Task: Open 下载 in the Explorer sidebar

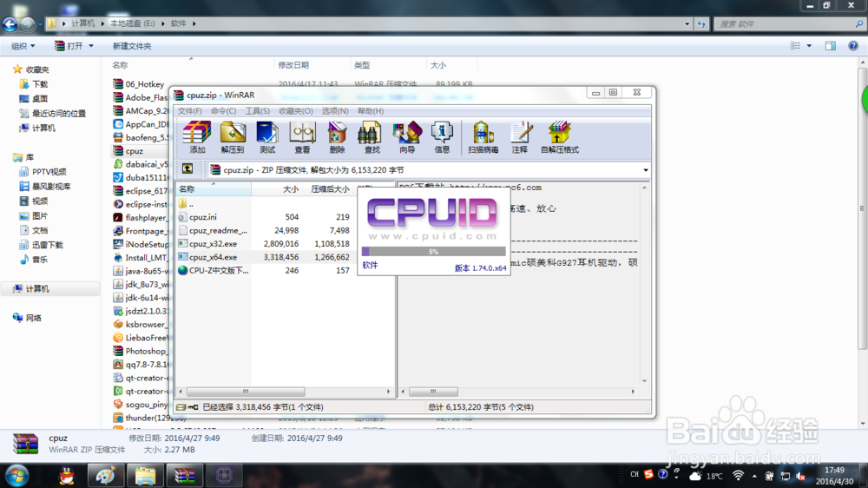Action: (35, 84)
